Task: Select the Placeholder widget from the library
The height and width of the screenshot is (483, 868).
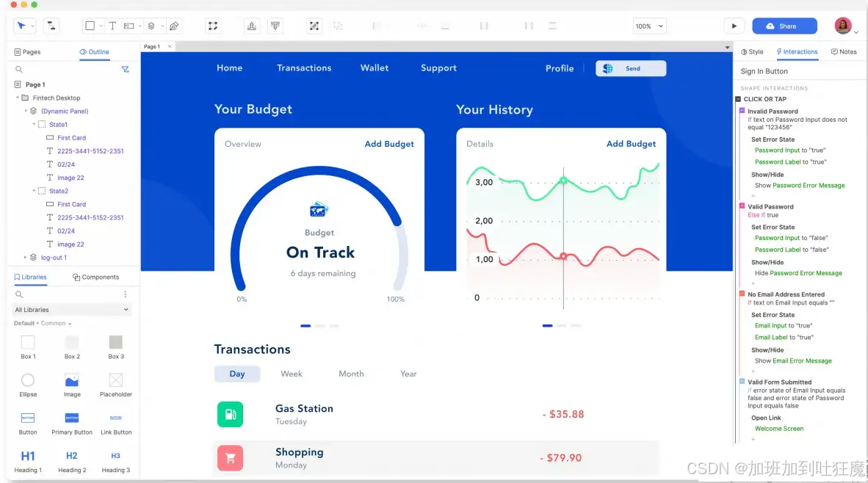Action: (115, 380)
